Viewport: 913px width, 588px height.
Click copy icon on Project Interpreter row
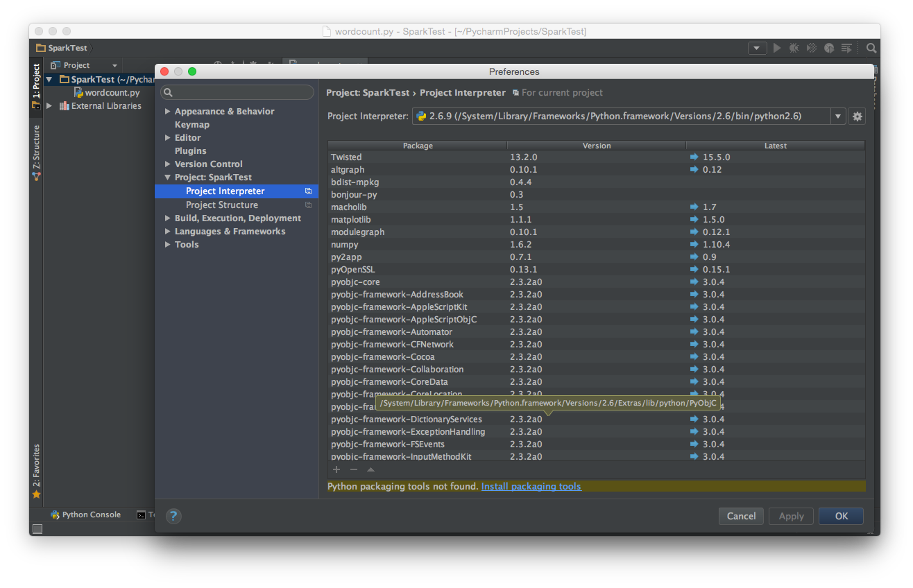tap(308, 191)
